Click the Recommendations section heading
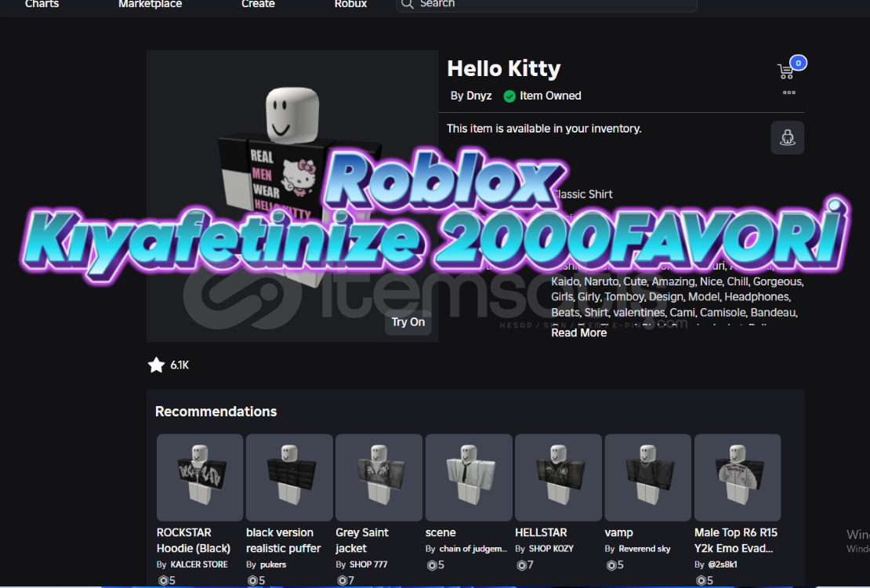870x588 pixels. tap(216, 412)
